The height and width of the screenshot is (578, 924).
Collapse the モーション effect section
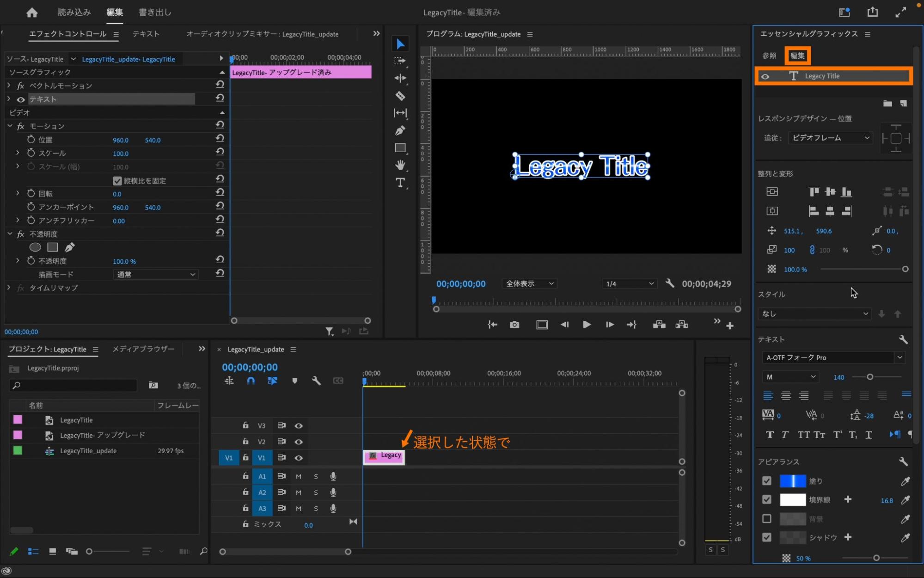pos(10,126)
